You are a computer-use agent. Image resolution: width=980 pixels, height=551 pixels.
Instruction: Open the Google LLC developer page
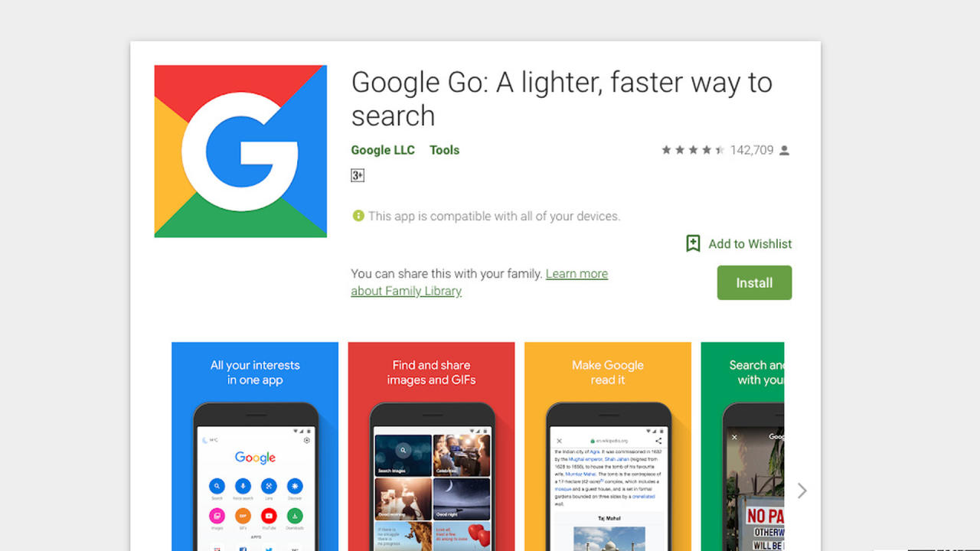pyautogui.click(x=383, y=150)
